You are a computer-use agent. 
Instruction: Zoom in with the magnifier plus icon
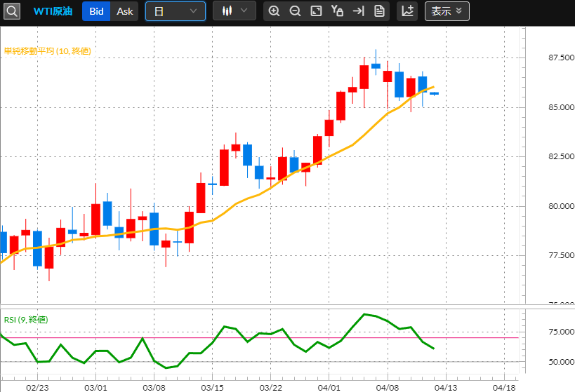point(274,11)
